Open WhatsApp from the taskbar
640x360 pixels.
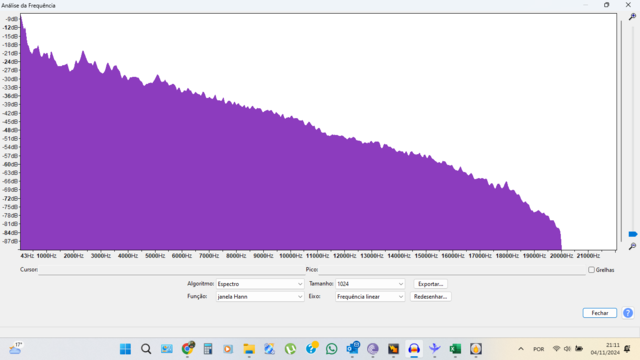coord(331,349)
